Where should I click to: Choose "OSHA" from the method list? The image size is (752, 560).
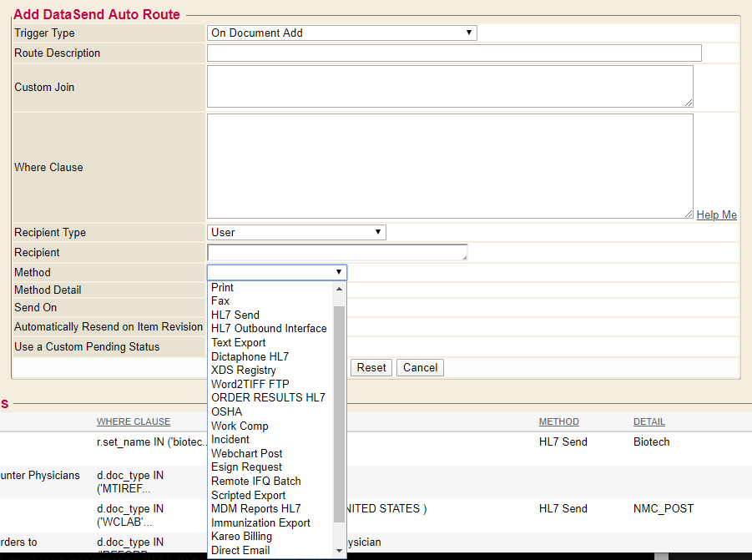point(225,411)
